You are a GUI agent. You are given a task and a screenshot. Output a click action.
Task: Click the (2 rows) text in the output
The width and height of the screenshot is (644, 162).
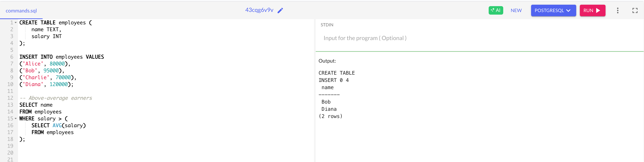(330, 116)
